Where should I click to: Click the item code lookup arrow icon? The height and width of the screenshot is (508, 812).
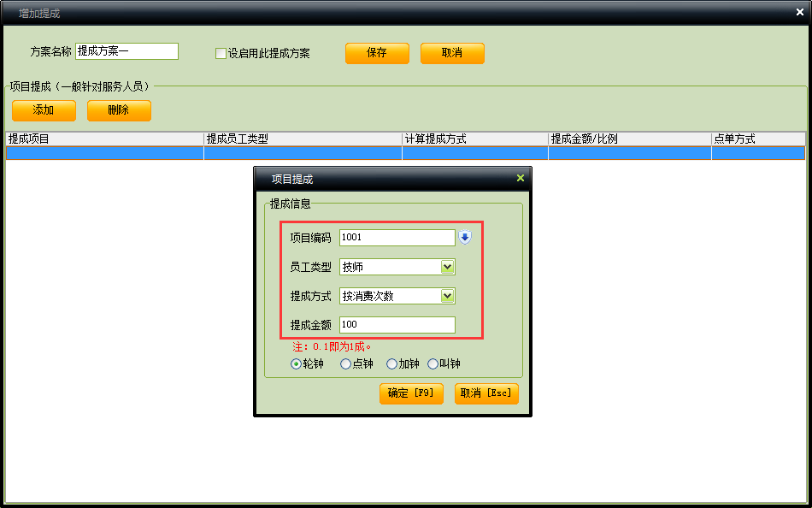click(465, 238)
